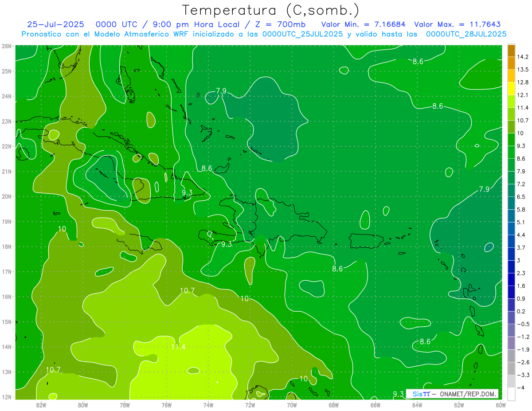
Task: Pick yellow legend swatch between 12.1 and 12.8
Action: pos(511,88)
